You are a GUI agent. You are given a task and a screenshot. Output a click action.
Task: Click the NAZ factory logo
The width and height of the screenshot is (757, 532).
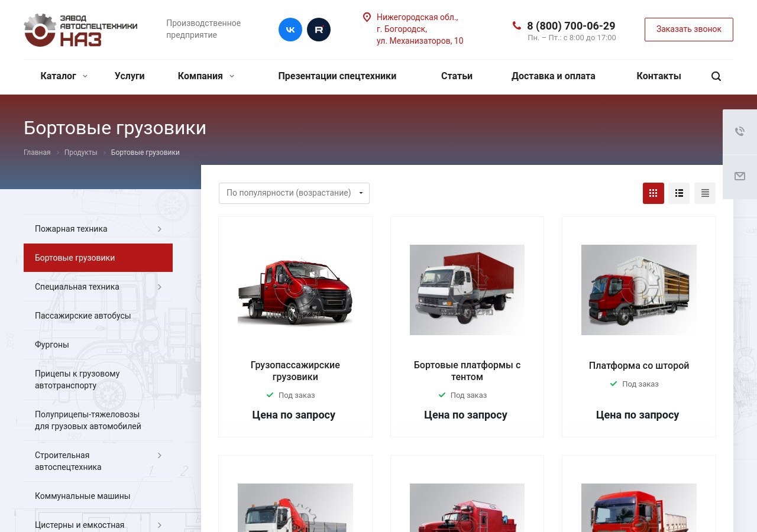point(80,30)
